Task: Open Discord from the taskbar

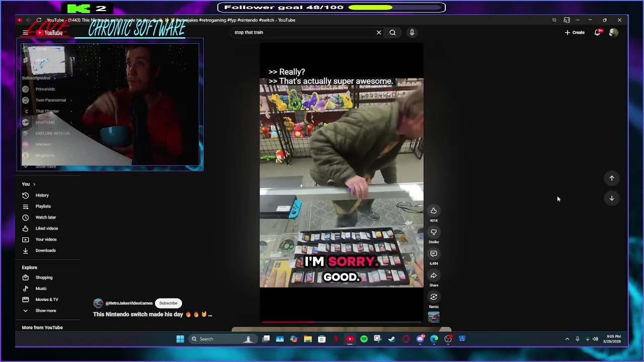Action: (420, 339)
